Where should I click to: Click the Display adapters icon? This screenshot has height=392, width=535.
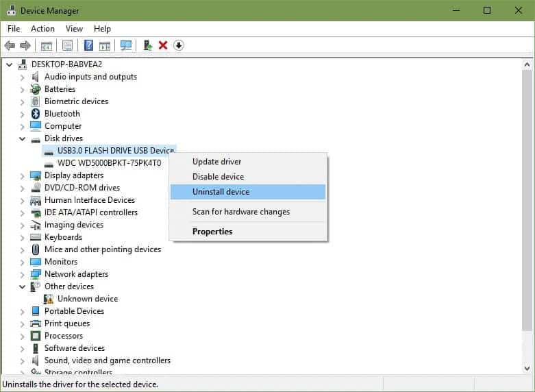pyautogui.click(x=36, y=175)
